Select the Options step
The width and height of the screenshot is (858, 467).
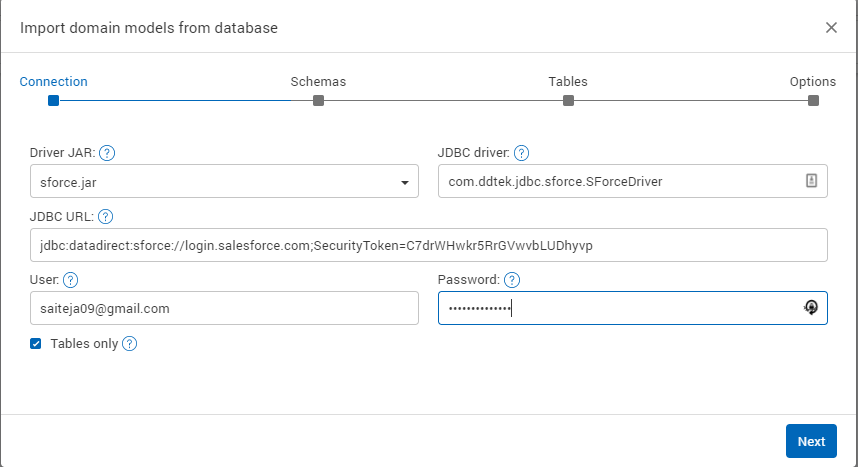[813, 100]
